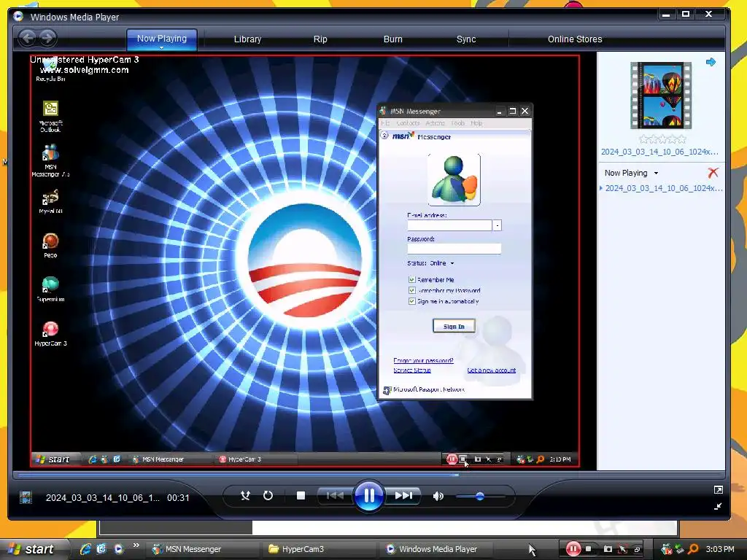Expand hidden Quick Launch items chevron
The width and height of the screenshot is (747, 560).
click(x=136, y=545)
